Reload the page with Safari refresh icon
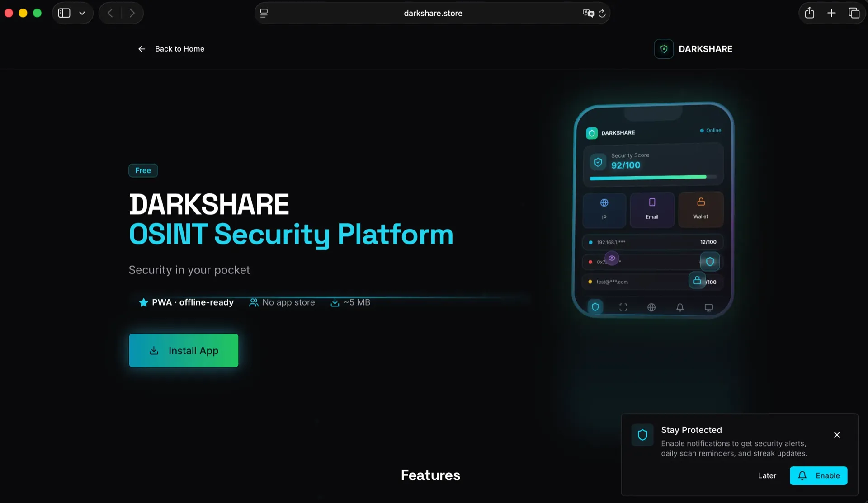868x503 pixels. point(602,13)
